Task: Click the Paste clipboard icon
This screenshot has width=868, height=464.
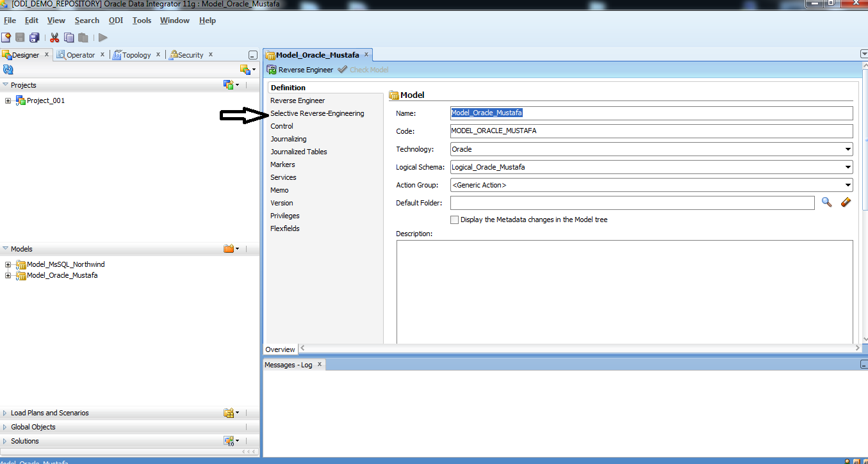Action: [83, 38]
